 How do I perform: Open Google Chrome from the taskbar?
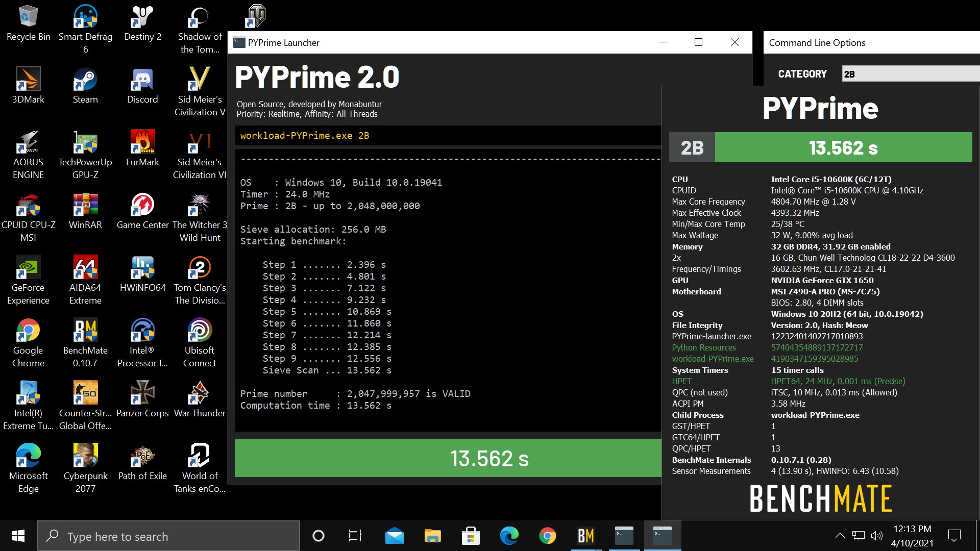point(547,536)
